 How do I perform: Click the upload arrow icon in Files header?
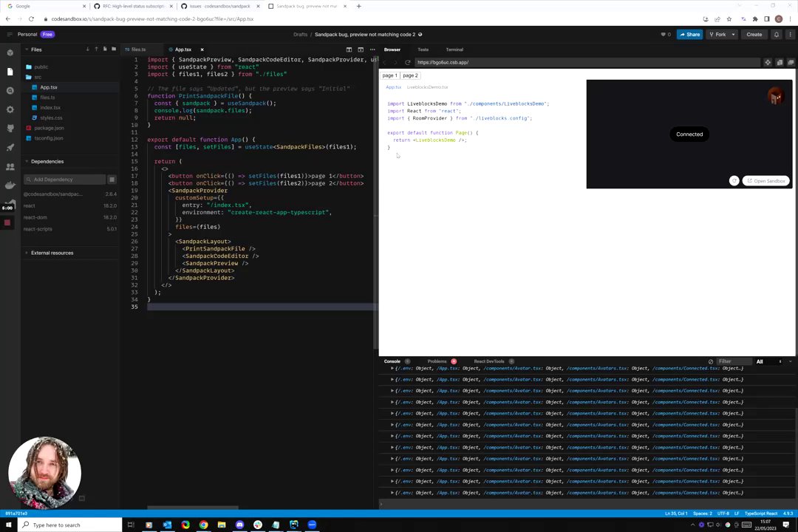(96, 50)
